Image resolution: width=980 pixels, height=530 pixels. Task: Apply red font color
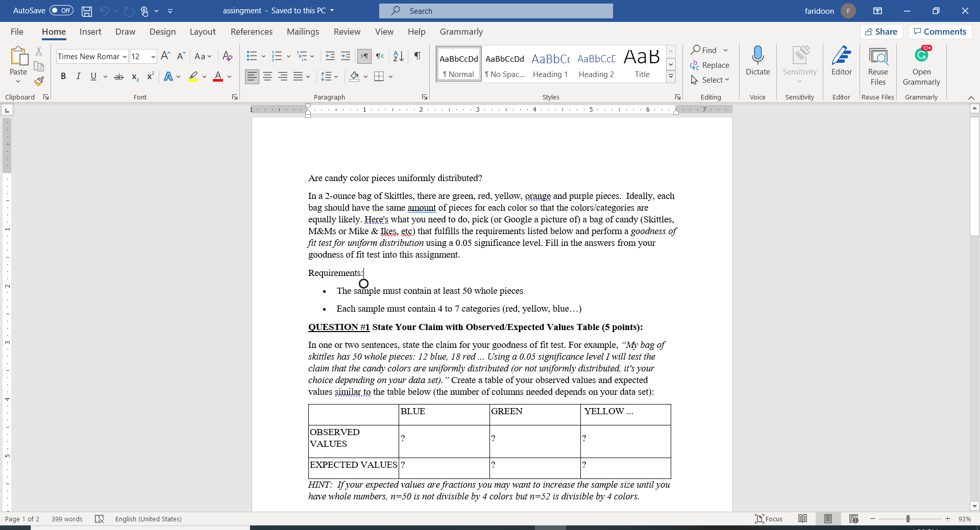(218, 77)
